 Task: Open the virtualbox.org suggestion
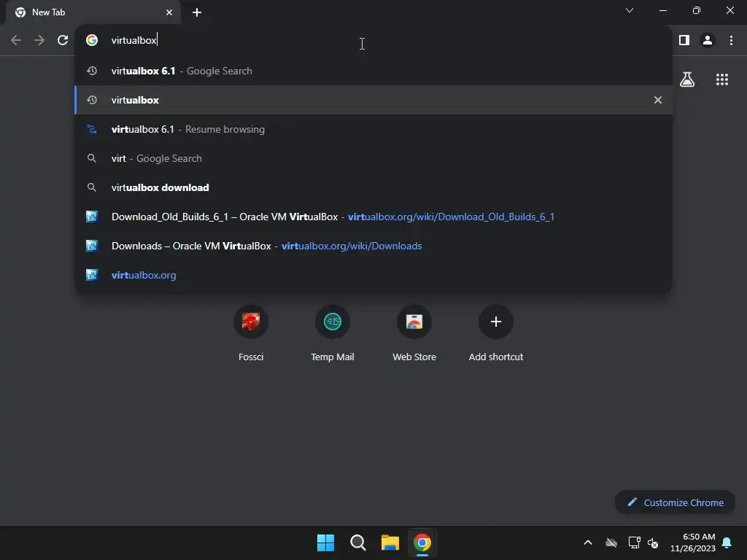(x=373, y=275)
